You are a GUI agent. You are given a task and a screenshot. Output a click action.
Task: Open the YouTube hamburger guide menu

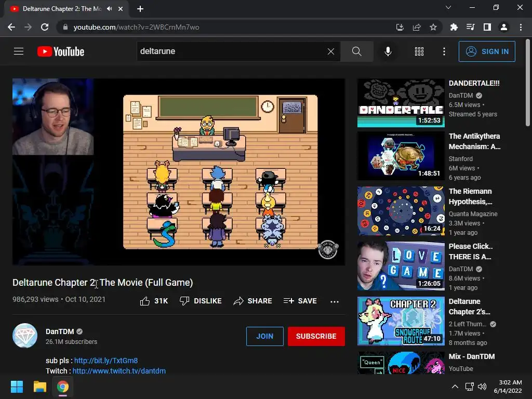click(19, 51)
